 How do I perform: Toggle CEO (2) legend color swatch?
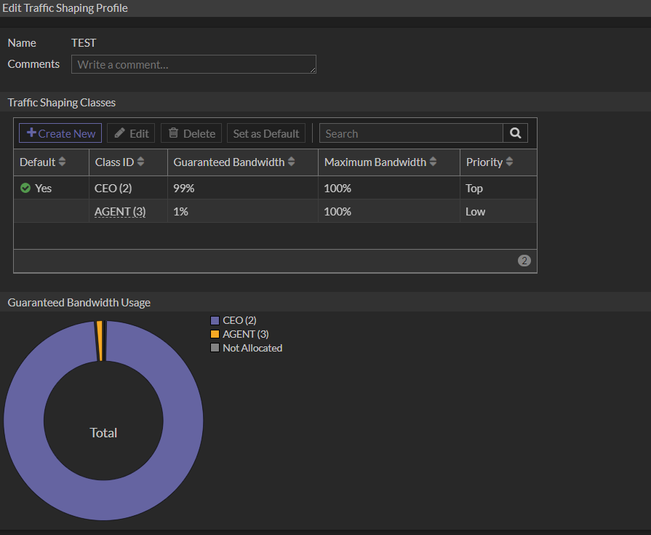tap(214, 320)
